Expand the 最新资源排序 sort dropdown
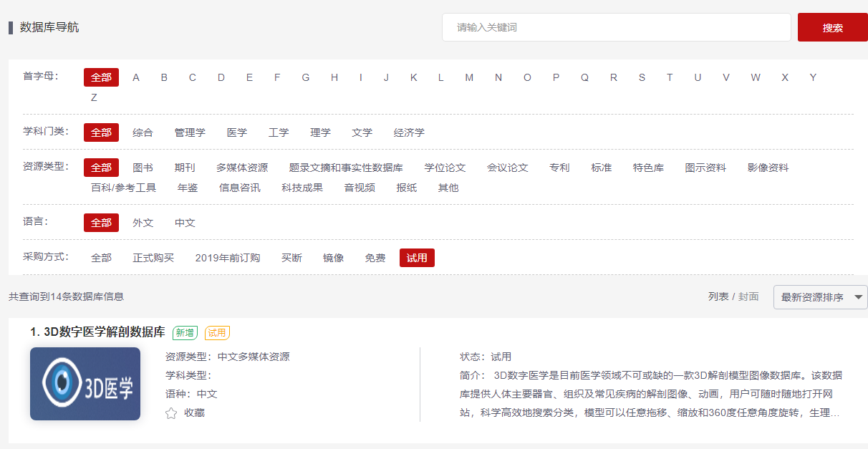This screenshot has width=868, height=449. click(x=820, y=297)
